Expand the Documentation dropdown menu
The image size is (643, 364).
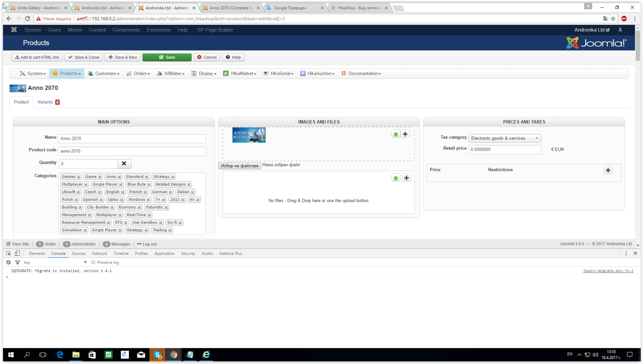[x=361, y=73]
